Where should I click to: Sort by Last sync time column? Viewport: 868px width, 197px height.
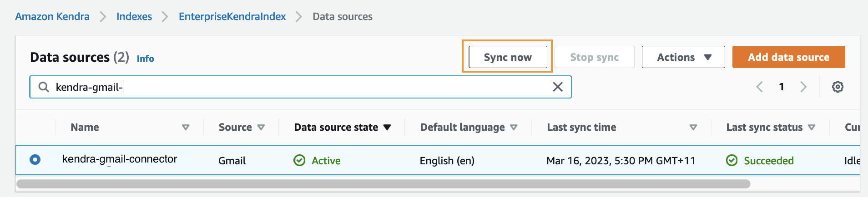693,128
